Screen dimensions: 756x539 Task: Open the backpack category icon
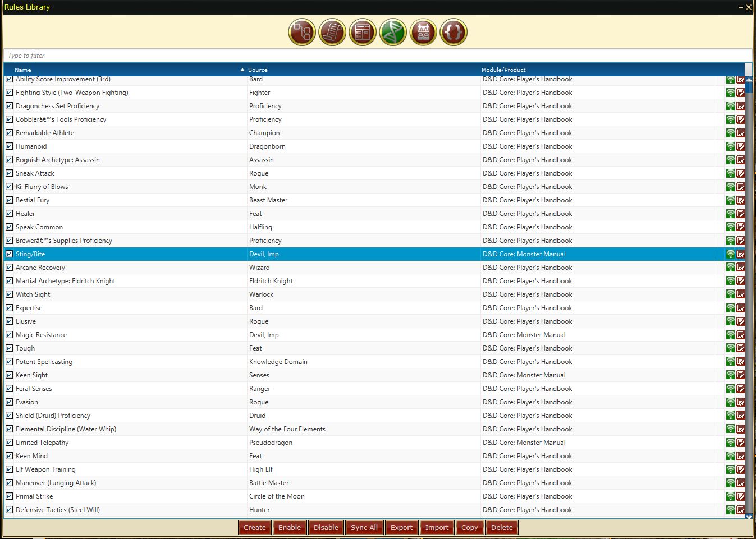coord(423,32)
